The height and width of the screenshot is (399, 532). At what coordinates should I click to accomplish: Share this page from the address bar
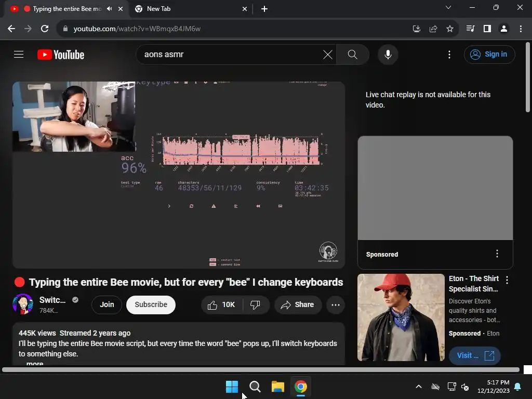pos(433,29)
